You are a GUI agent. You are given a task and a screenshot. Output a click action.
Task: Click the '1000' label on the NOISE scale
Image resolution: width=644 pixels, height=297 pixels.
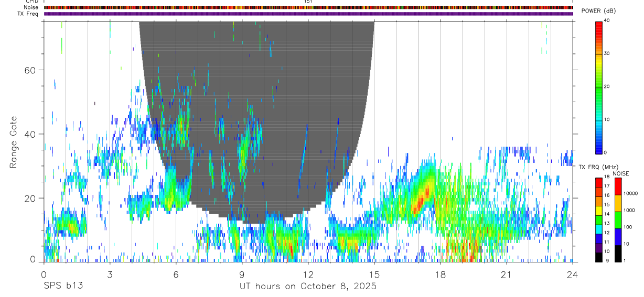pos(629,210)
